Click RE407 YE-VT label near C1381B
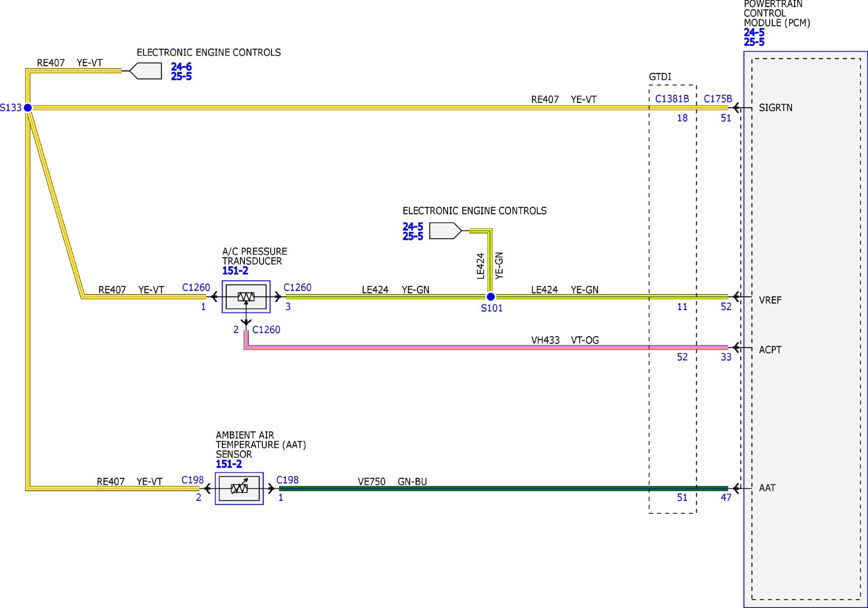This screenshot has height=608, width=868. (x=564, y=99)
